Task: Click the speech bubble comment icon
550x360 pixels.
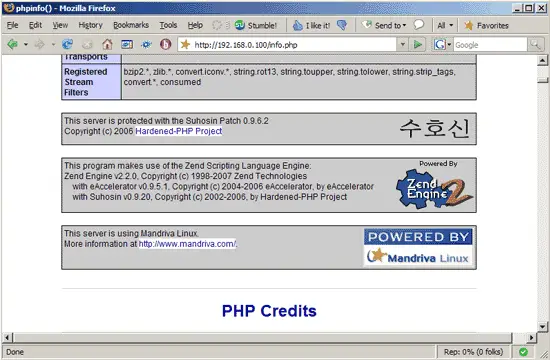Action: pyautogui.click(x=419, y=25)
